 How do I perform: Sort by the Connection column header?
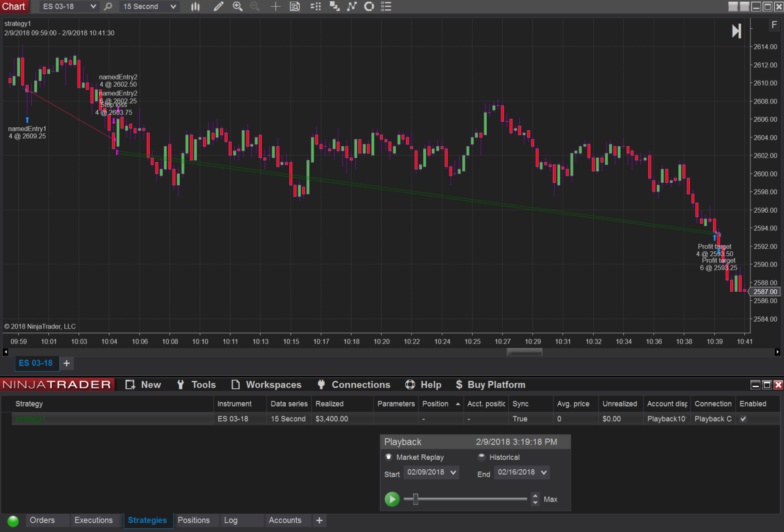[x=713, y=404]
